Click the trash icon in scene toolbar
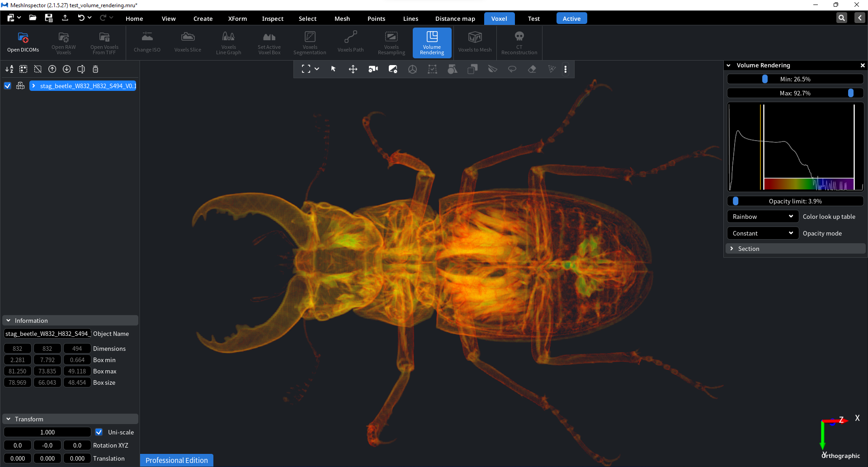This screenshot has height=467, width=868. [x=95, y=69]
